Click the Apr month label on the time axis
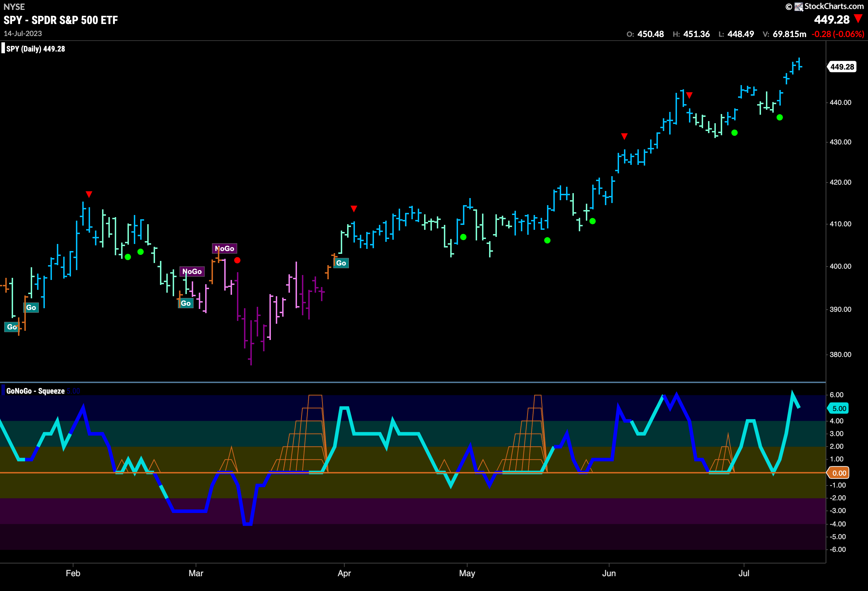 pos(344,573)
